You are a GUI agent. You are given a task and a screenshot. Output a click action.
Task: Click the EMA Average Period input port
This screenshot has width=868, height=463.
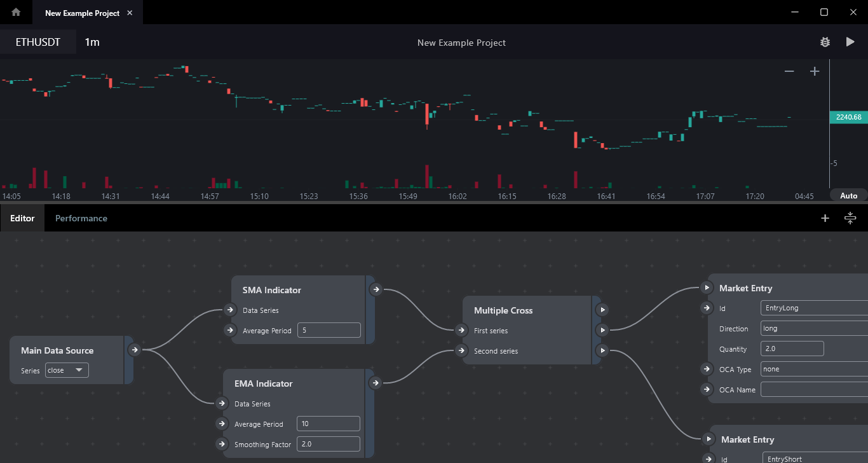(222, 424)
